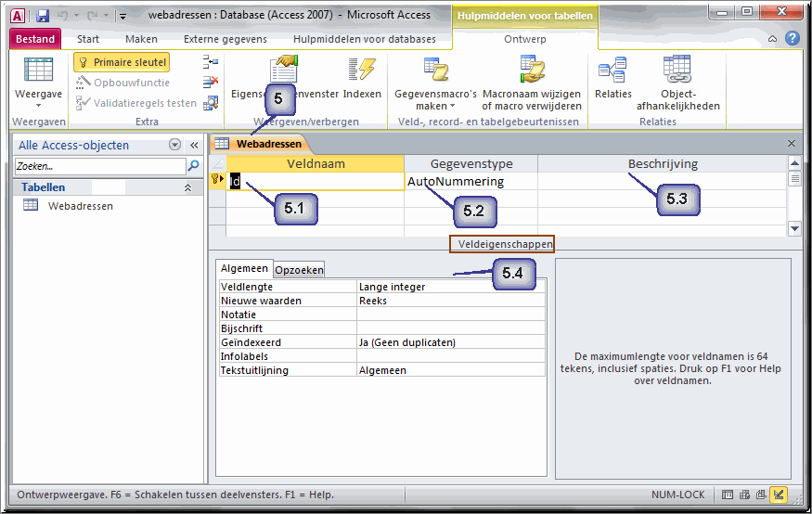Click the Veldlengte Lange integer value
Screen dimensions: 812x514
tap(451, 287)
